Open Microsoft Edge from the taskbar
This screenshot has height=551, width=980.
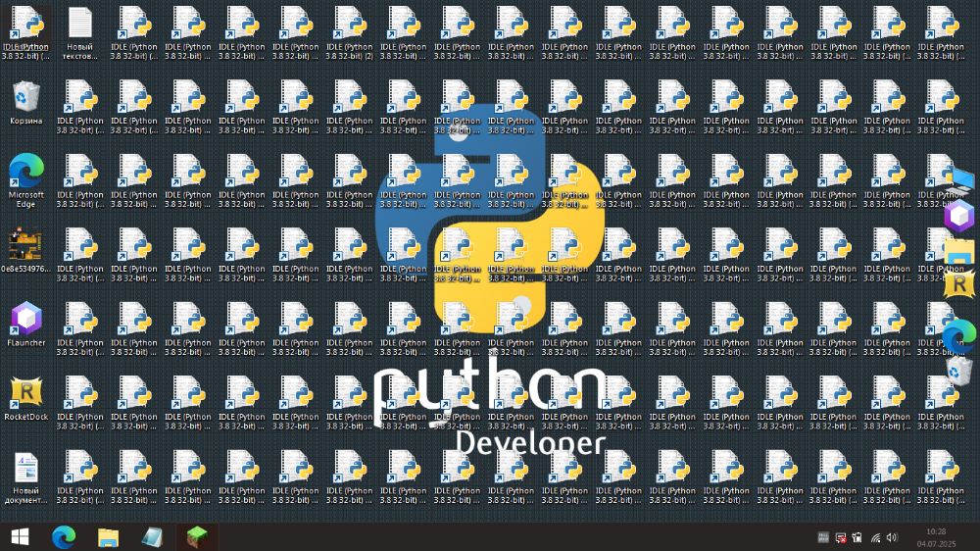point(64,536)
